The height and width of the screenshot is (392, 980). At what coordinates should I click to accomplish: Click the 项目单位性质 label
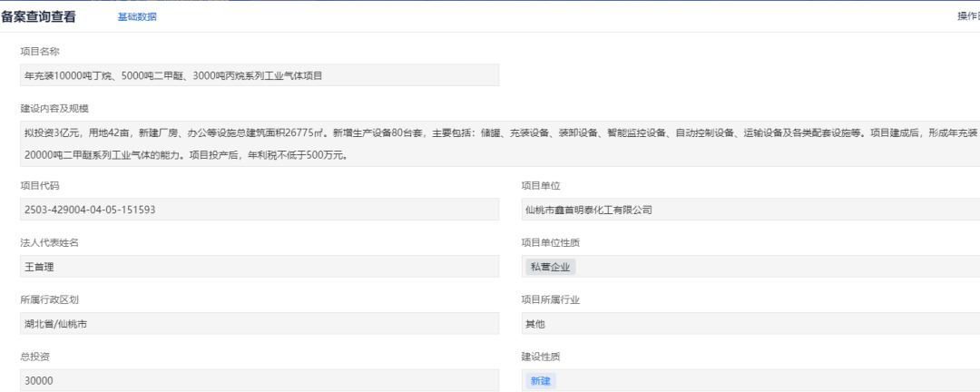(x=550, y=242)
